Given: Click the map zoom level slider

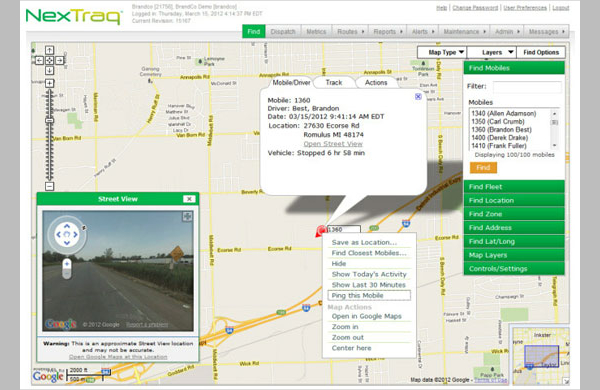Looking at the screenshot, I should [49, 135].
